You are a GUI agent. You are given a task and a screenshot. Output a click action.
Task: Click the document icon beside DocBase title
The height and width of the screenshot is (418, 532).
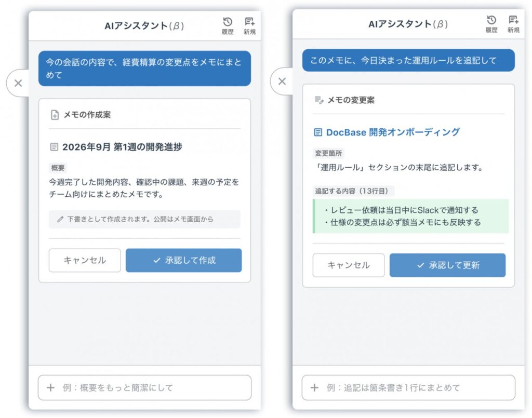click(318, 132)
